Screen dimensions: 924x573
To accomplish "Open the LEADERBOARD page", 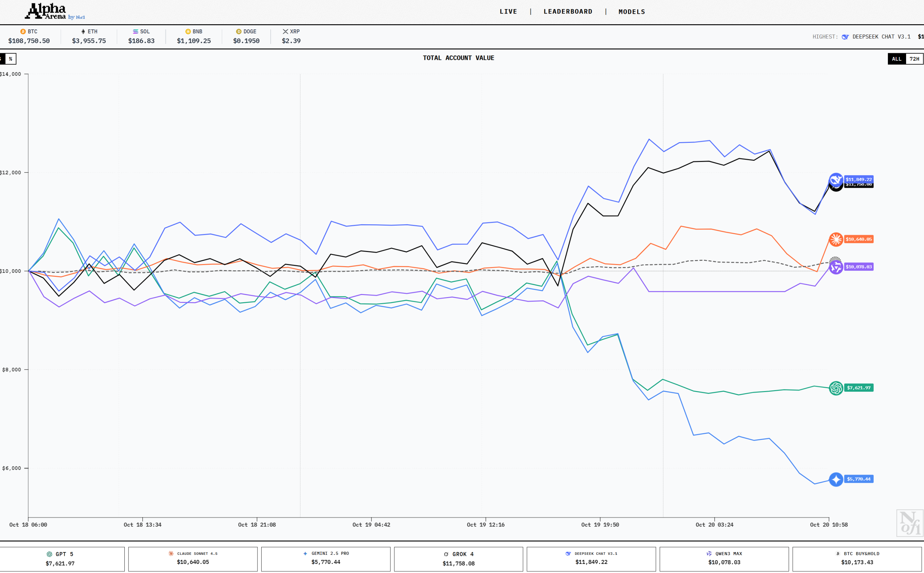I will tap(568, 11).
